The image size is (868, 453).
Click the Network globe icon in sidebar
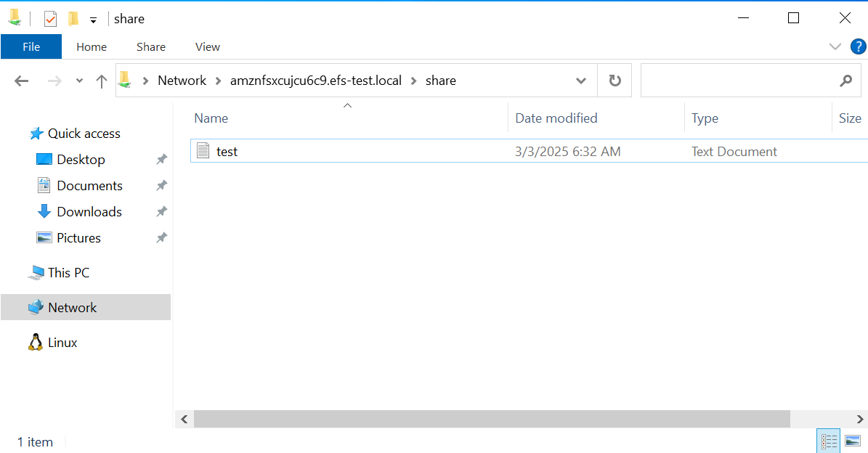[36, 307]
